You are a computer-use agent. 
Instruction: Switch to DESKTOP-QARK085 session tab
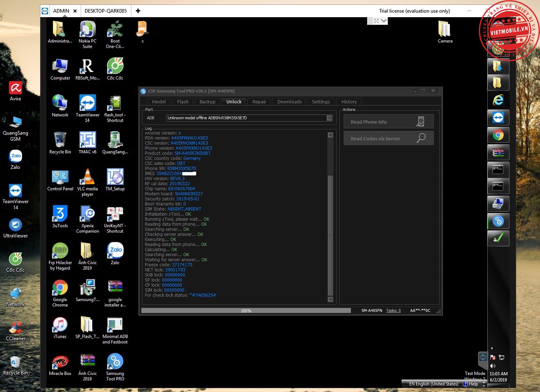(x=106, y=11)
